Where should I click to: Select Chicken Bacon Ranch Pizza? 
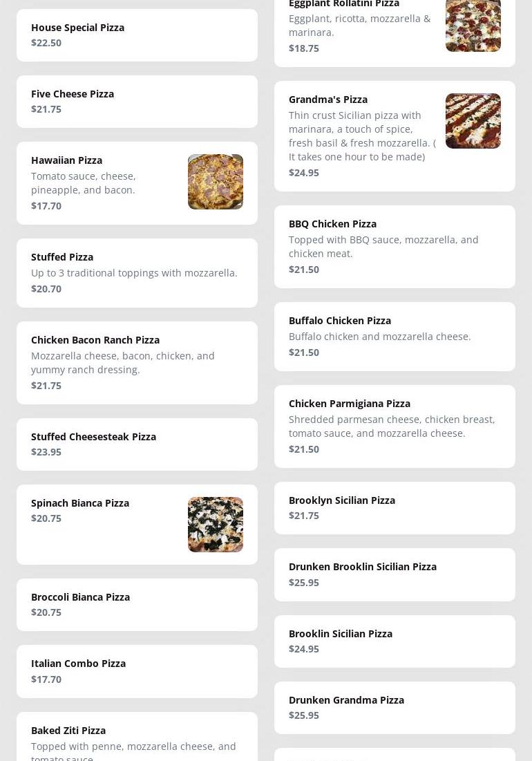(x=137, y=363)
